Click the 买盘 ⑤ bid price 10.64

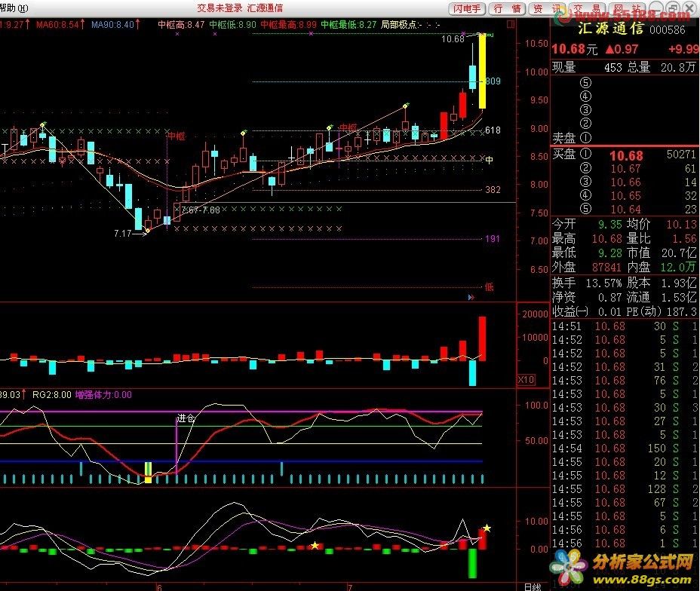(626, 209)
